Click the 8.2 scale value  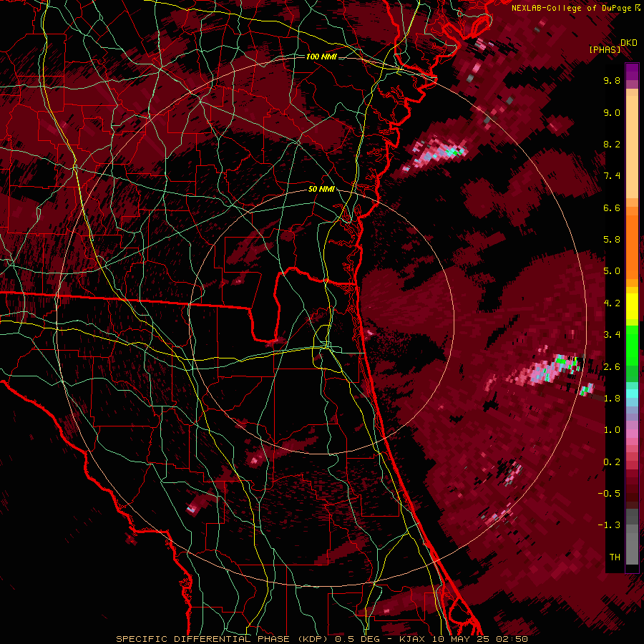pyautogui.click(x=612, y=144)
